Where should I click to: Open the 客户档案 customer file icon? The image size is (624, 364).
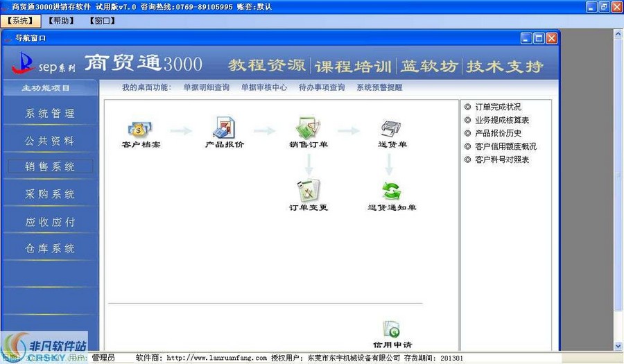140,129
